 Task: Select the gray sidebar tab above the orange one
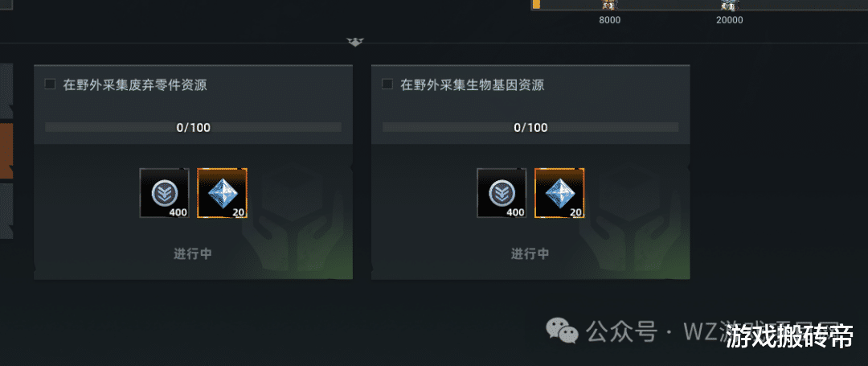[x=6, y=92]
